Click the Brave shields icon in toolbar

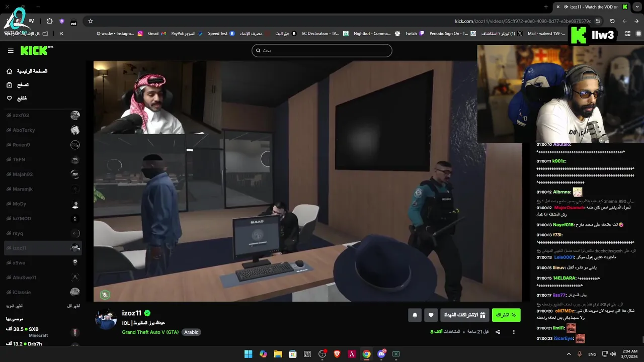[x=62, y=21]
